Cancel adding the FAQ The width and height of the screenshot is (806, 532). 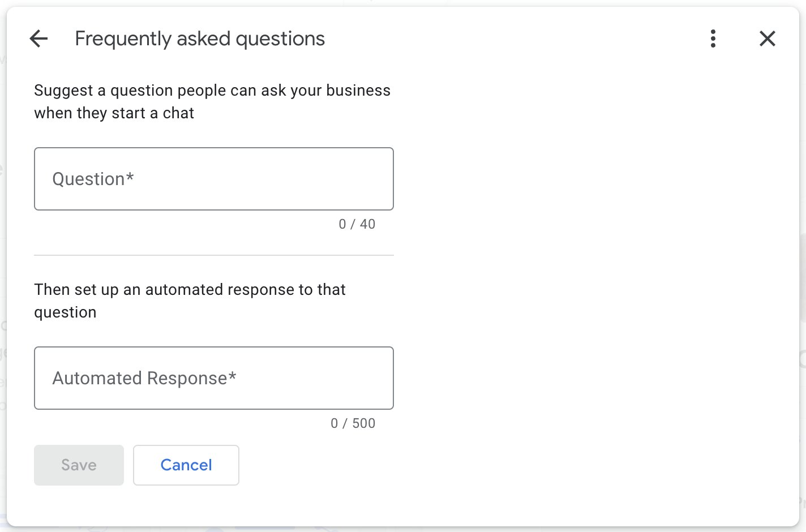[186, 465]
